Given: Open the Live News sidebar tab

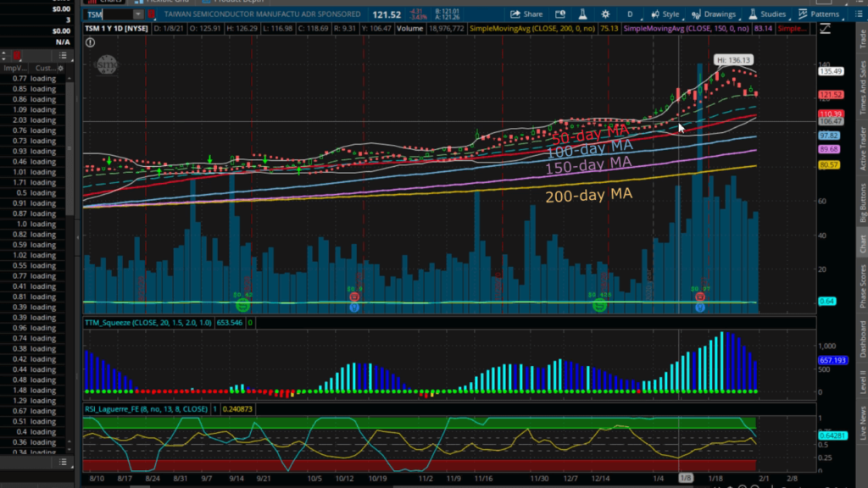Looking at the screenshot, I should 862,424.
